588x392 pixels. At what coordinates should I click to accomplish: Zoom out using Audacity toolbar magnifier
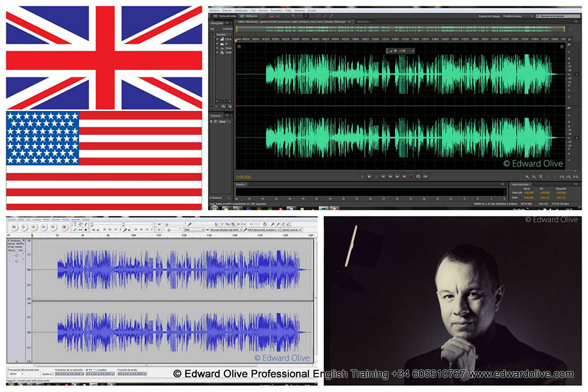pos(278,224)
